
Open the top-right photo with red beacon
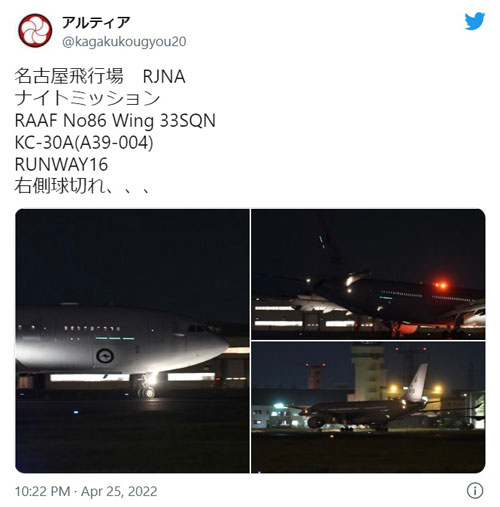(368, 274)
